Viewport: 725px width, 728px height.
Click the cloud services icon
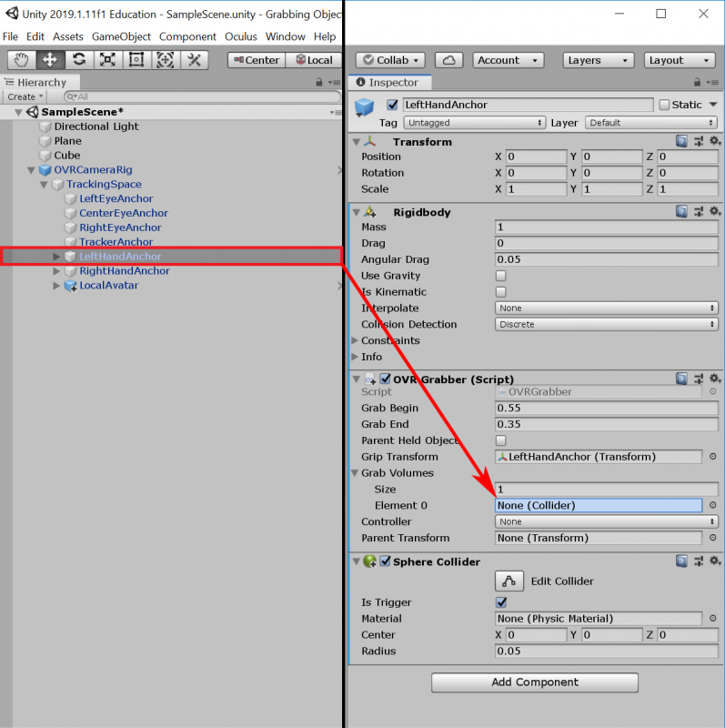[x=448, y=60]
